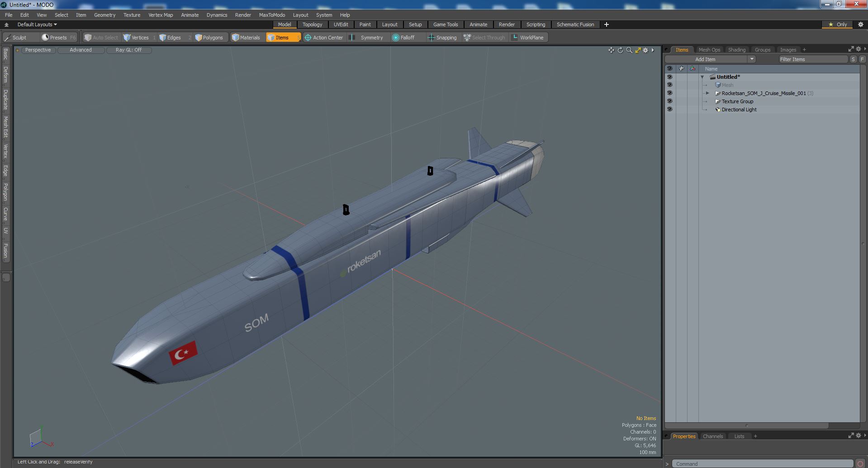Viewport: 868px width, 468px height.
Task: Click the viewport zoom magnifier icon
Action: [x=629, y=50]
